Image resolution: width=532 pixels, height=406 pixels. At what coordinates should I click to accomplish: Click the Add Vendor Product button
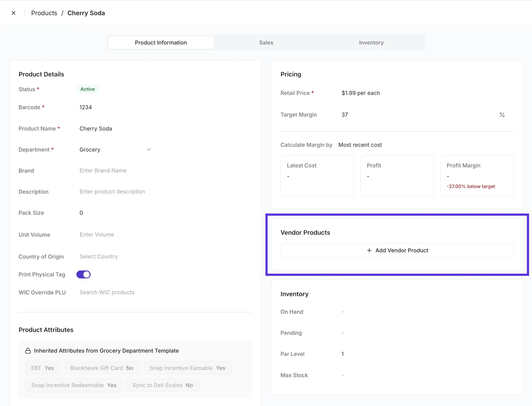point(397,250)
